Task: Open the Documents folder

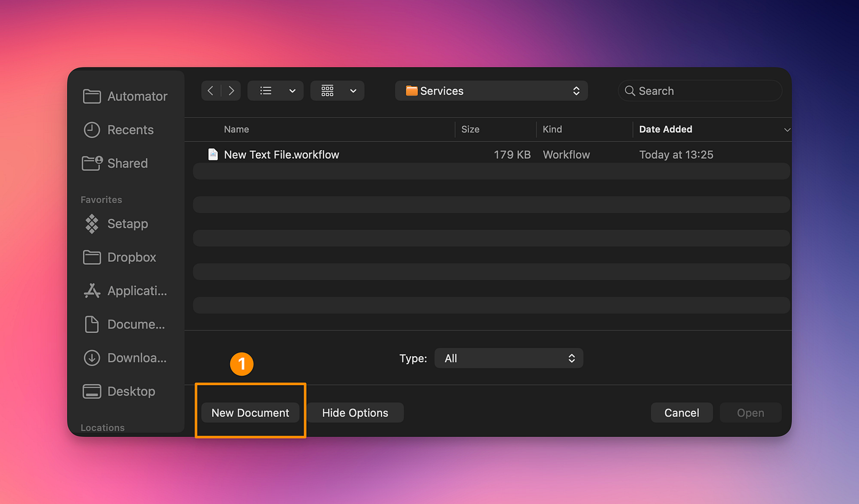Action: click(136, 324)
